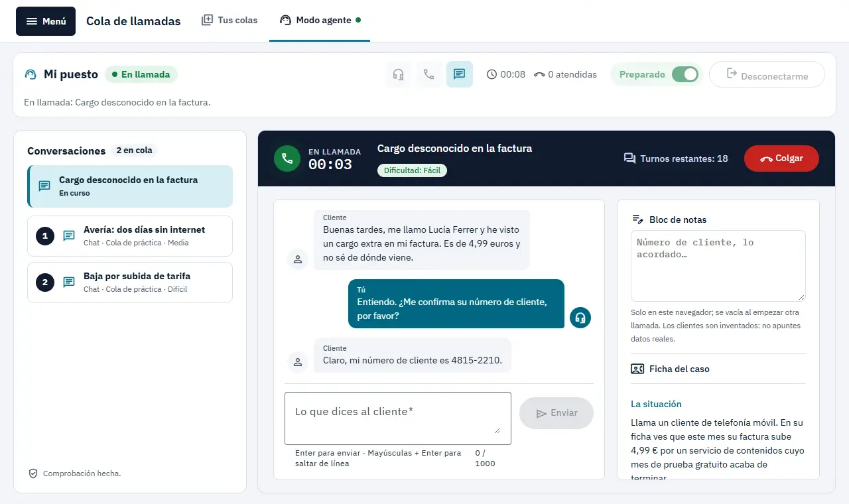This screenshot has width=849, height=504.
Task: Click the Ficha del caso card icon
Action: click(637, 369)
